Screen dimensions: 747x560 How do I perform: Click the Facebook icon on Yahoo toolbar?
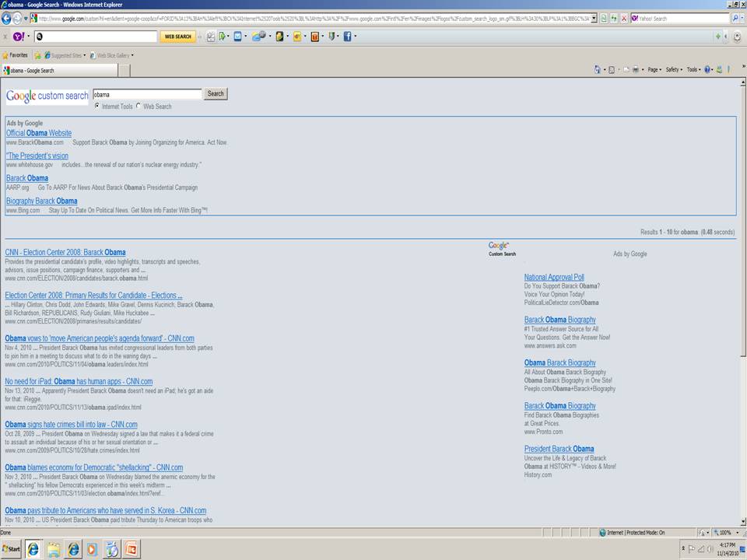point(347,37)
